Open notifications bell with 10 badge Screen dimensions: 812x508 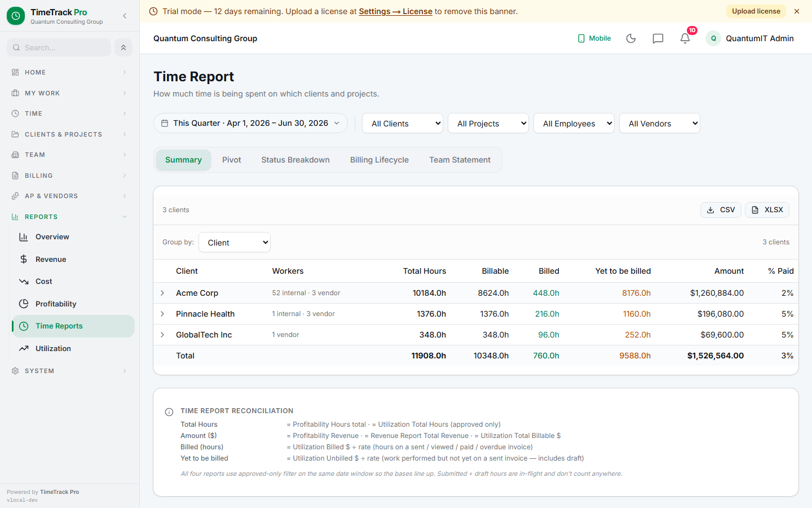(x=685, y=38)
